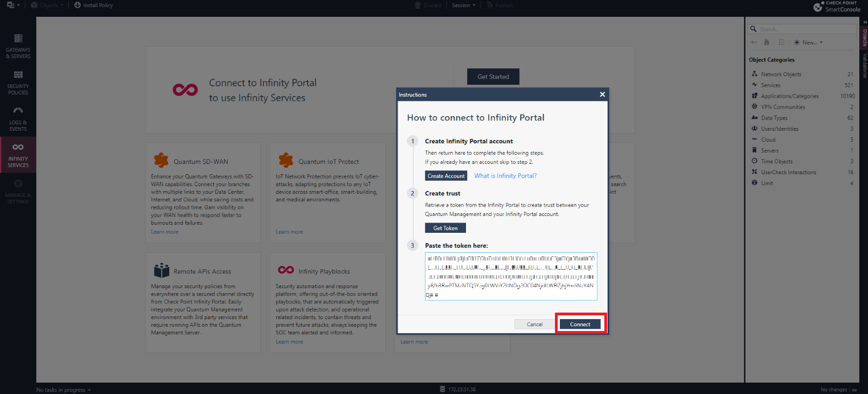
Task: Switch to Objects vertical tab
Action: coord(864,37)
